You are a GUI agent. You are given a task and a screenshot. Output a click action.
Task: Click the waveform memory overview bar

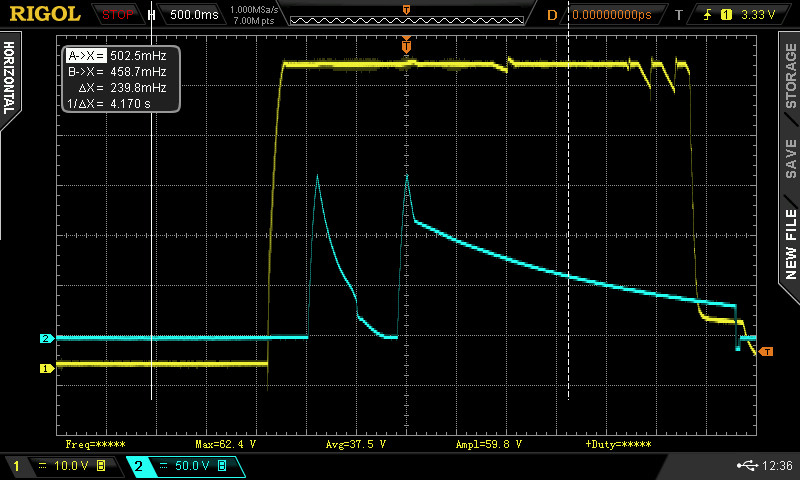pyautogui.click(x=407, y=20)
